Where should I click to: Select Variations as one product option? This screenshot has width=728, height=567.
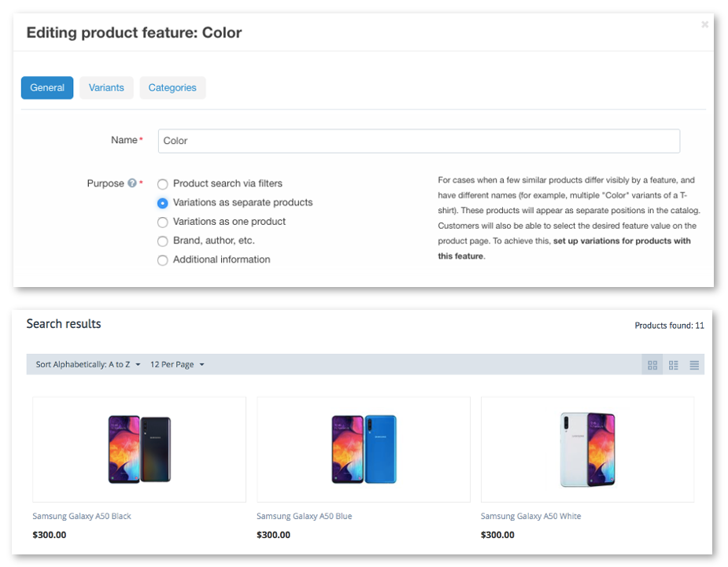click(162, 223)
